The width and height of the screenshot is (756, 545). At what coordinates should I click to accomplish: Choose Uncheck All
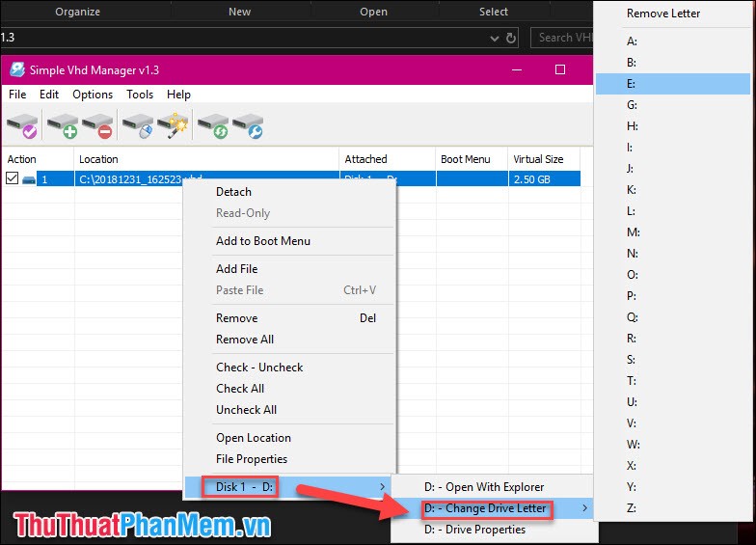coord(289,410)
